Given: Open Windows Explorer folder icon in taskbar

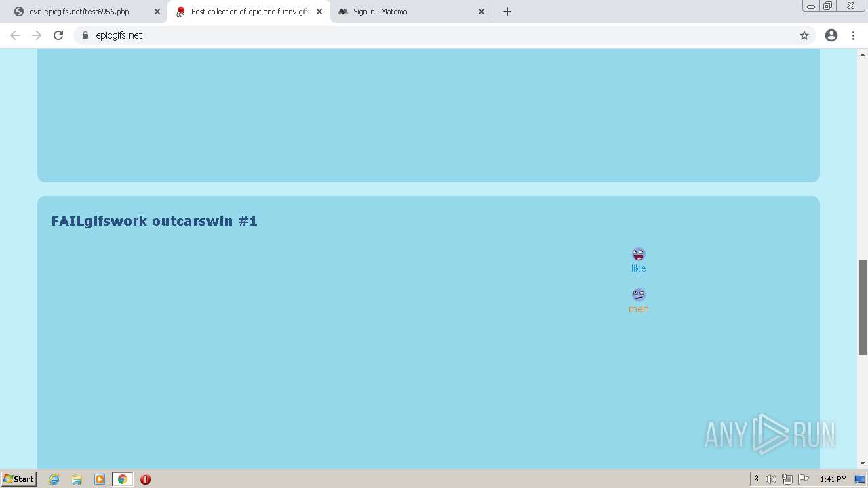Looking at the screenshot, I should 77,479.
